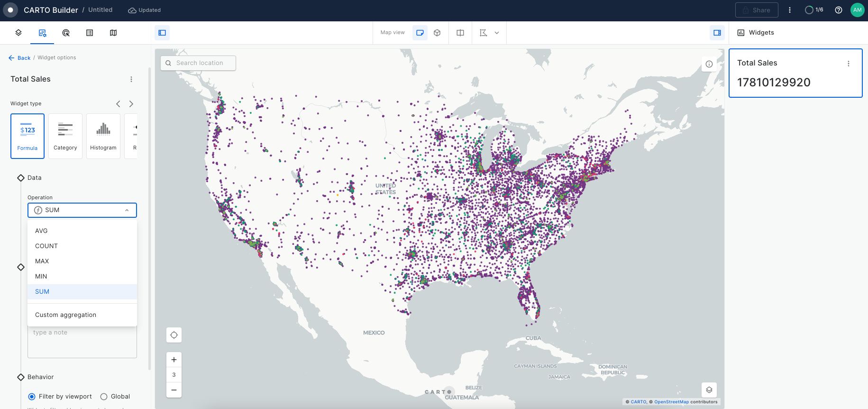Click the Untitled map title

click(x=101, y=10)
